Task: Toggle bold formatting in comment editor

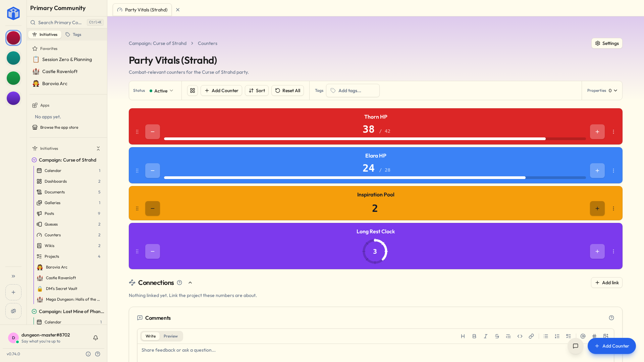Action: coord(474,336)
